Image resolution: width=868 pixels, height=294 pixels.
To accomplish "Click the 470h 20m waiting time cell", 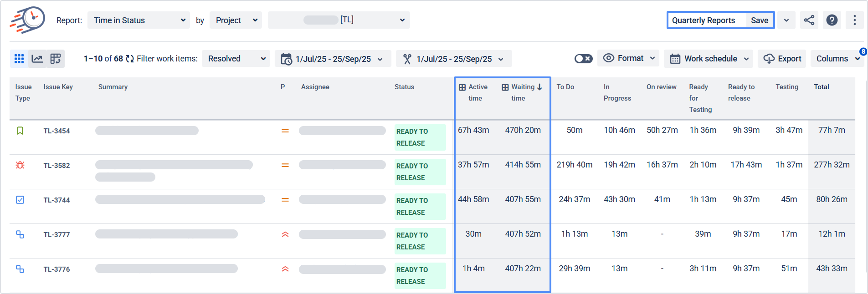I will [523, 130].
